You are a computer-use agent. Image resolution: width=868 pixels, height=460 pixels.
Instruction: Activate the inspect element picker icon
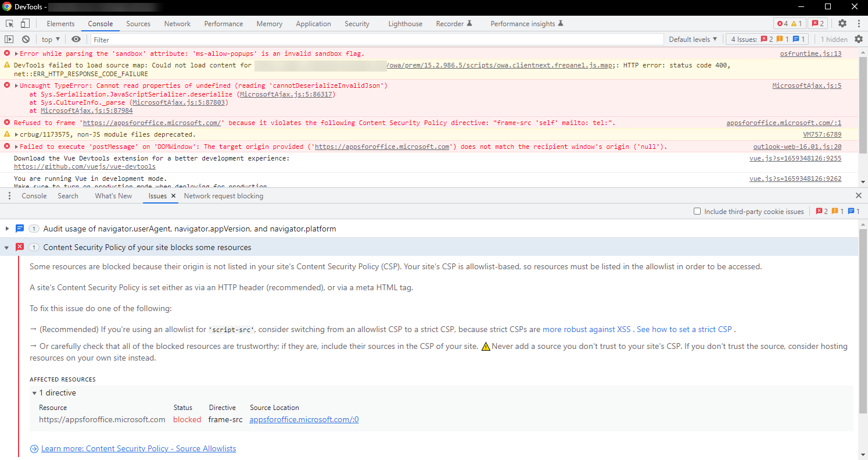tap(9, 24)
